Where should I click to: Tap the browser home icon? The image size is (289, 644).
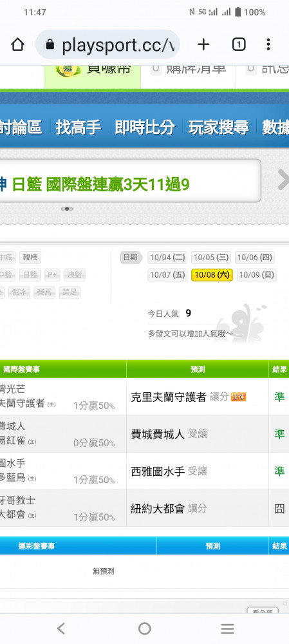[x=17, y=44]
